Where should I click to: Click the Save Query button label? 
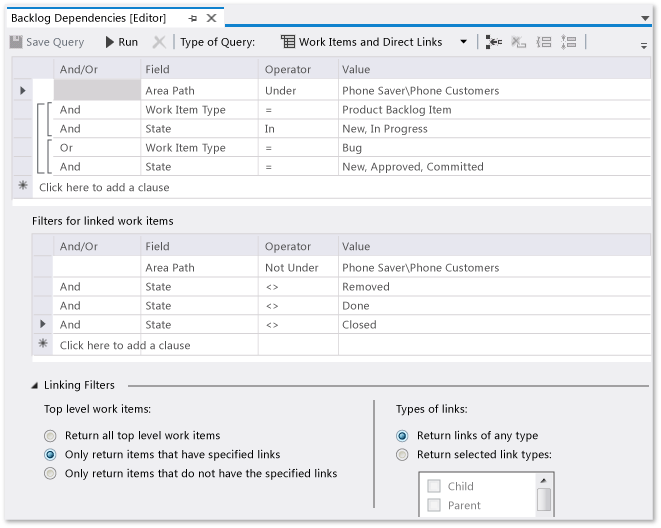(x=55, y=42)
